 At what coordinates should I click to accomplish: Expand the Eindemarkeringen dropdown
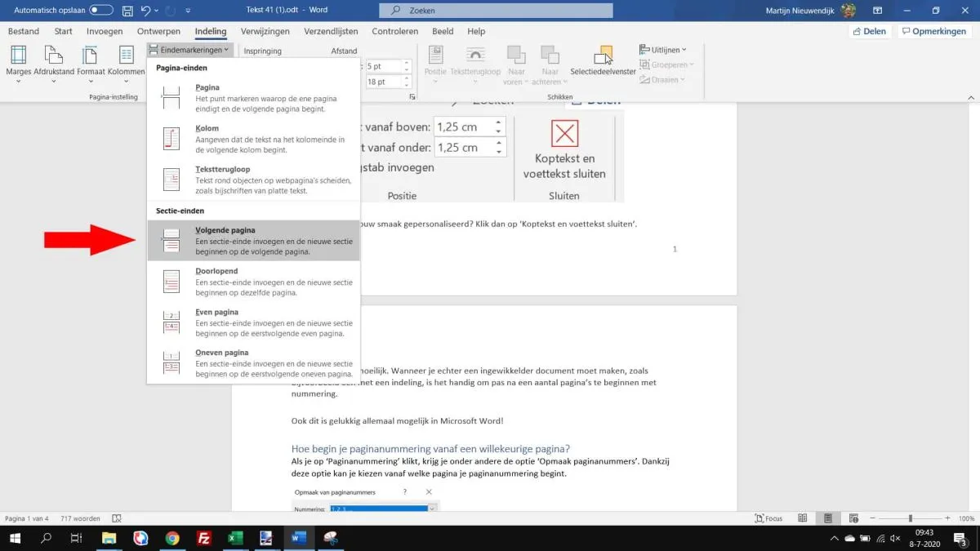point(189,50)
